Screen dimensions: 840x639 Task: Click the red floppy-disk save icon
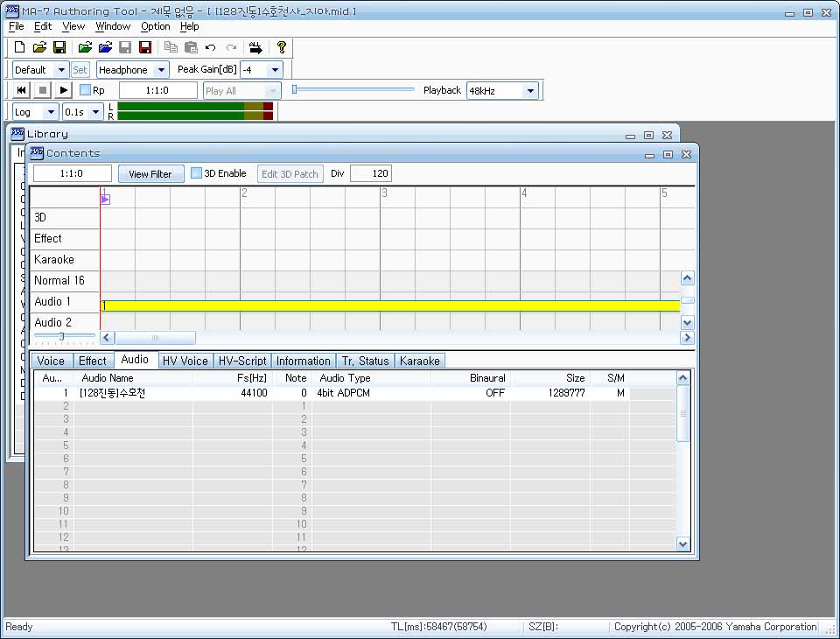click(145, 47)
